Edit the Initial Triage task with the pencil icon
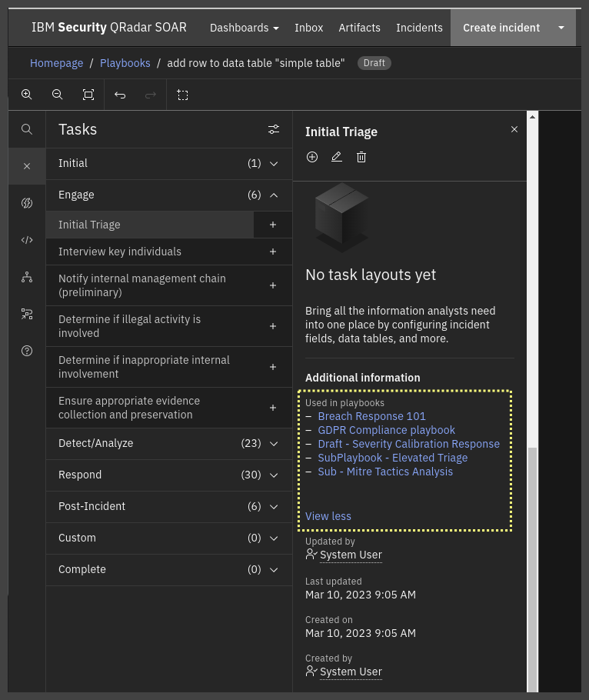Image resolution: width=589 pixels, height=700 pixels. pyautogui.click(x=337, y=156)
